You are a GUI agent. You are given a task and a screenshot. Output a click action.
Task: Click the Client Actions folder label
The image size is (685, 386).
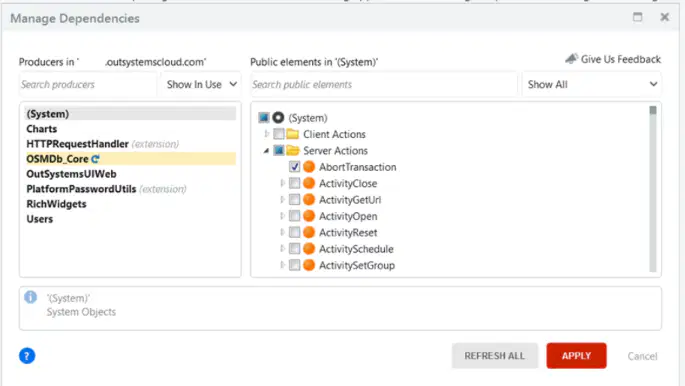334,134
